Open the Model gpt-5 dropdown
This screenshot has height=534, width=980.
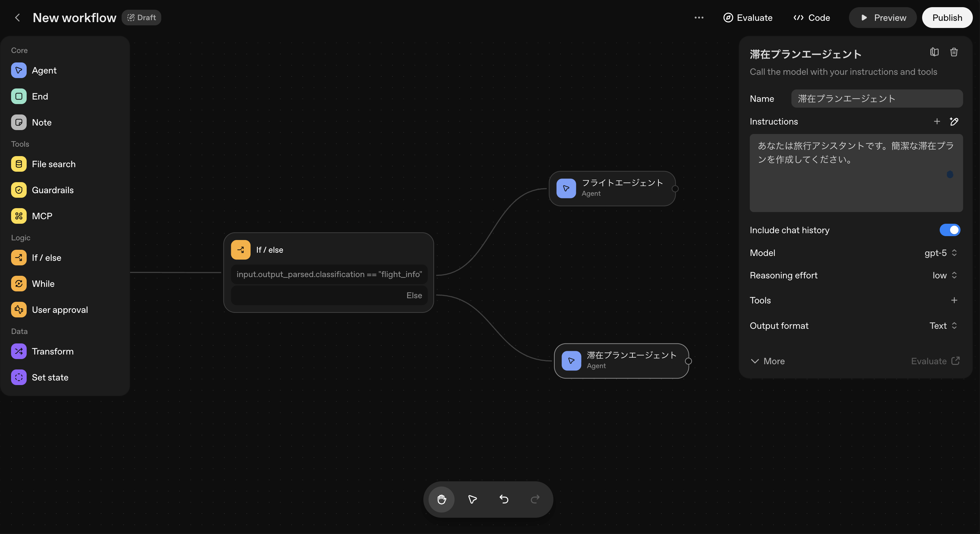[940, 253]
